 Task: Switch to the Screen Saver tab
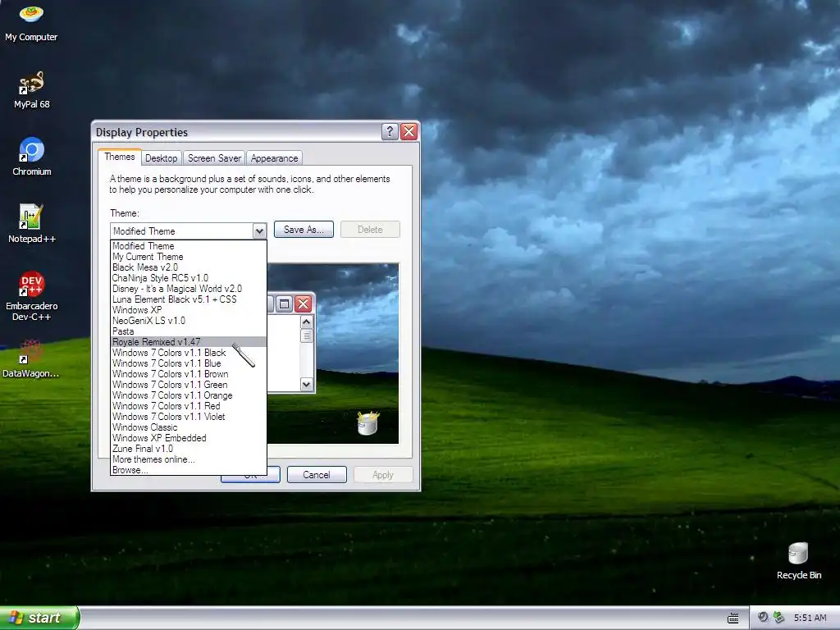click(214, 158)
